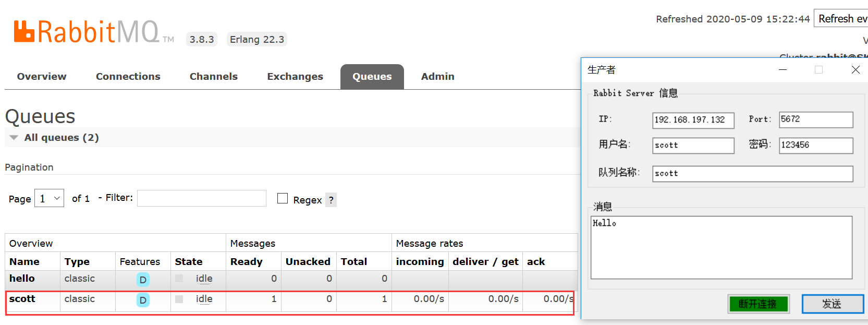Click Ready count 1 in scott row
The width and height of the screenshot is (868, 325).
(274, 299)
